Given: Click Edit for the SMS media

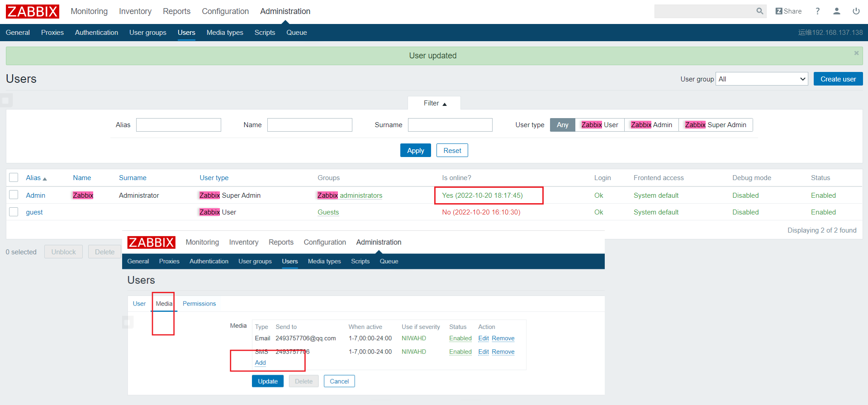Looking at the screenshot, I should 484,352.
